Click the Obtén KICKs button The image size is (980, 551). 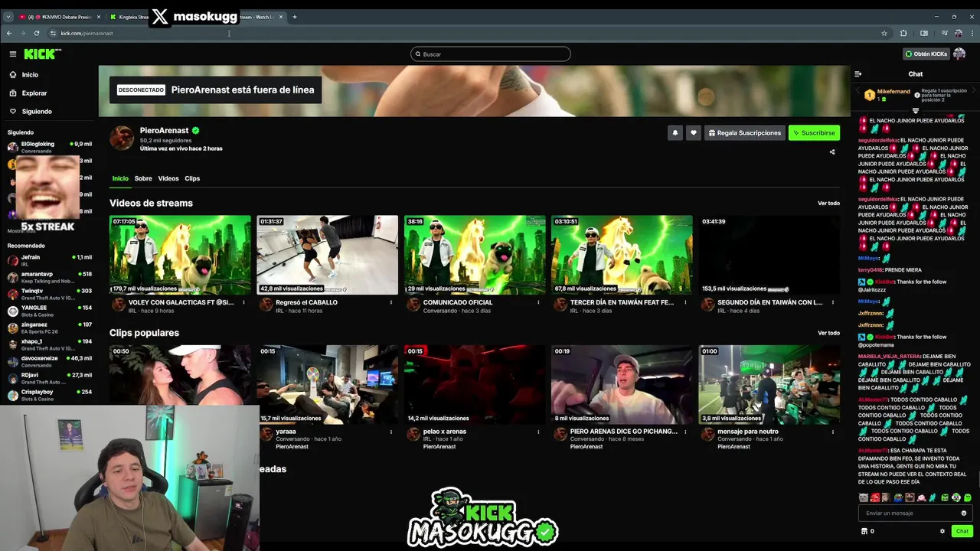coord(926,54)
